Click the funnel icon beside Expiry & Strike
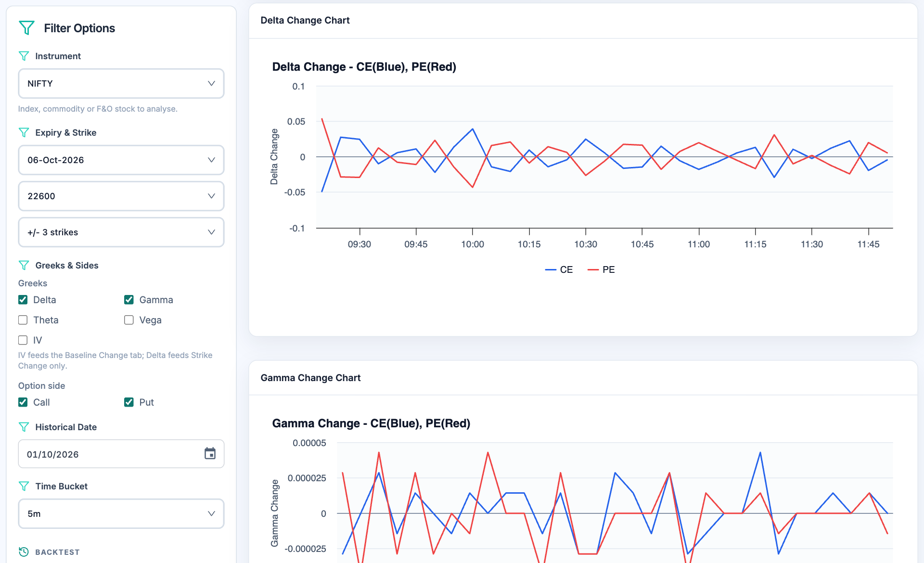Viewport: 924px width, 563px height. pyautogui.click(x=24, y=132)
